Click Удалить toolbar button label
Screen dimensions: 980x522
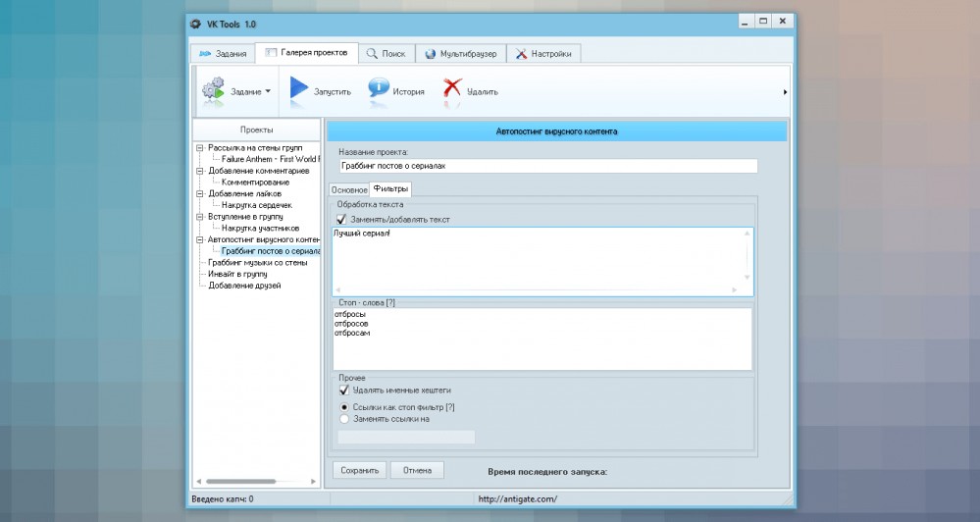point(483,92)
